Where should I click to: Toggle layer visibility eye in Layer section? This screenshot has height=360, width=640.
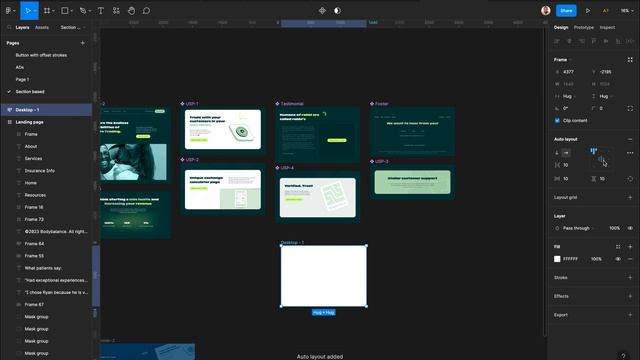click(x=630, y=228)
